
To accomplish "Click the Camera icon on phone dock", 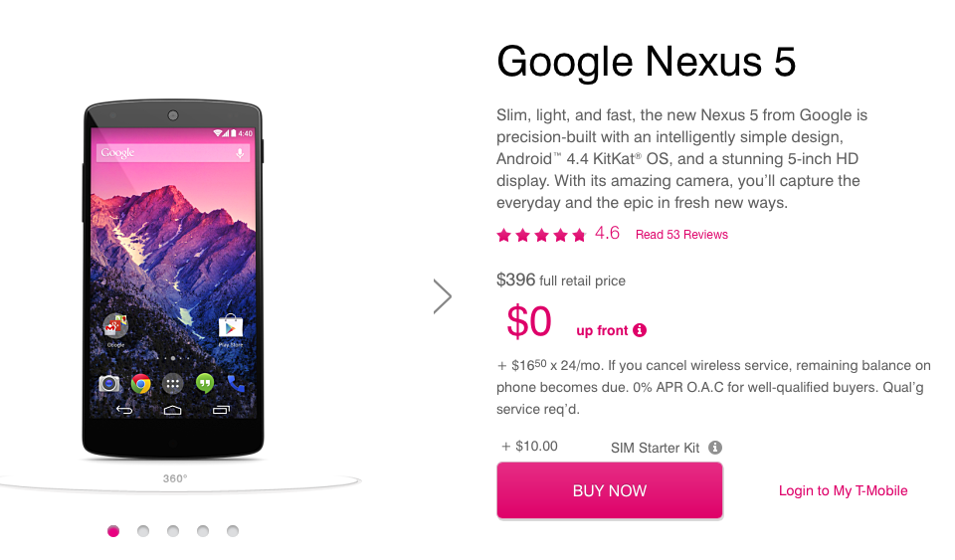I will [108, 383].
